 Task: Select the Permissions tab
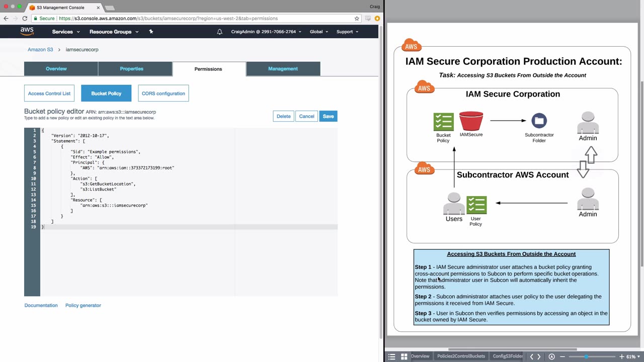tap(209, 69)
